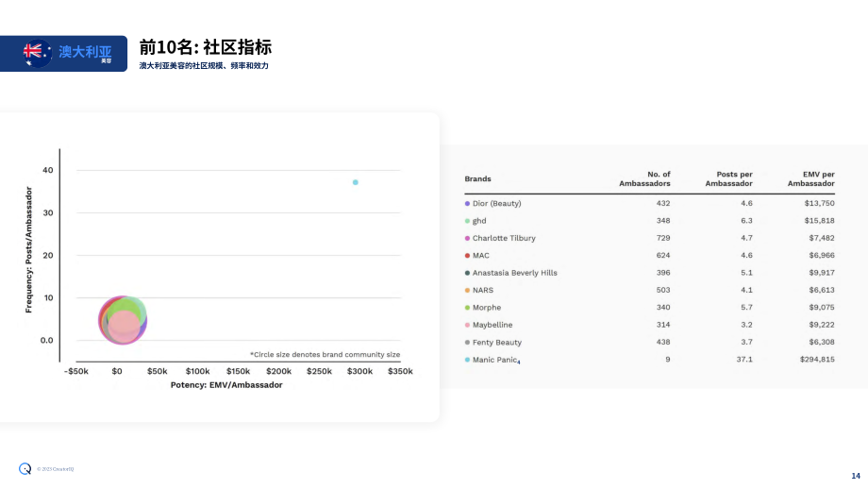This screenshot has width=868, height=489.
Task: Click the Potency: EMV/Ambassador axis title
Action: 226,385
